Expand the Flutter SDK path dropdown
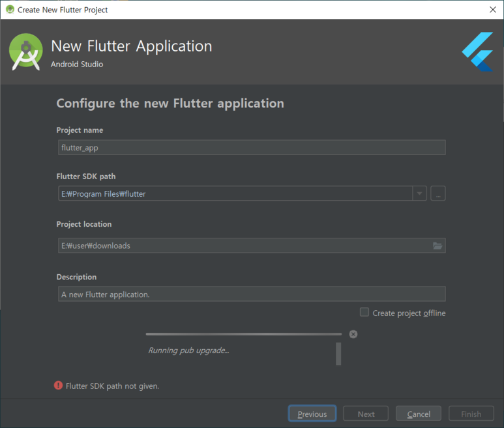504x428 pixels. (x=419, y=193)
